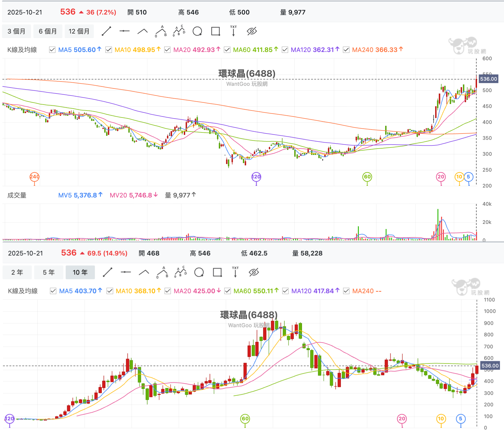This screenshot has height=431, width=504.
Task: Uncheck MA5 403.70 checkbox in lower chart
Action: [53, 291]
